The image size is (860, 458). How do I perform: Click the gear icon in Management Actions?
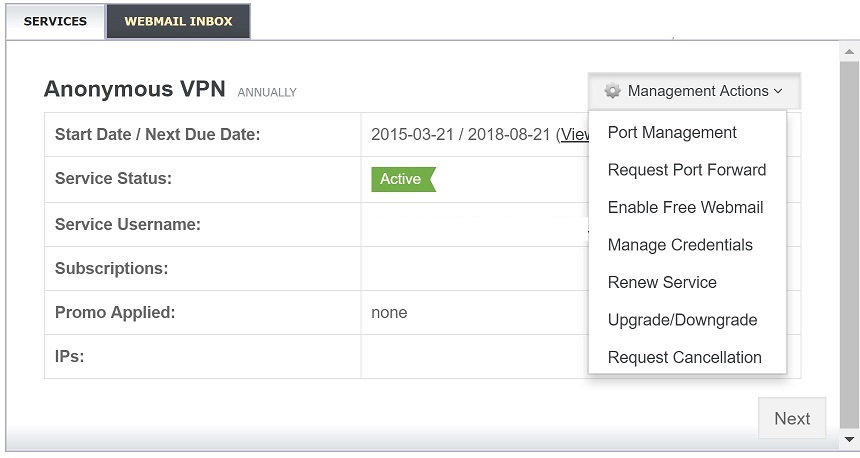[612, 91]
